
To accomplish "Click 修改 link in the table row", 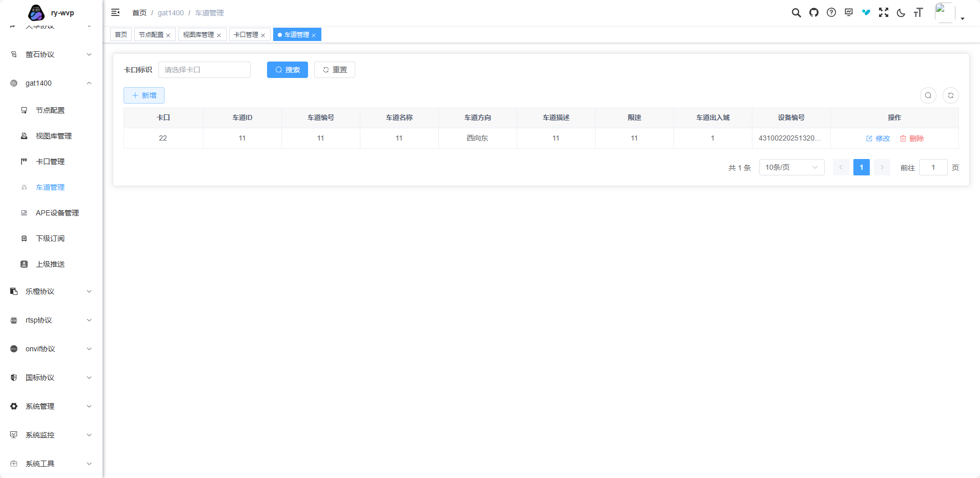I will coord(877,138).
